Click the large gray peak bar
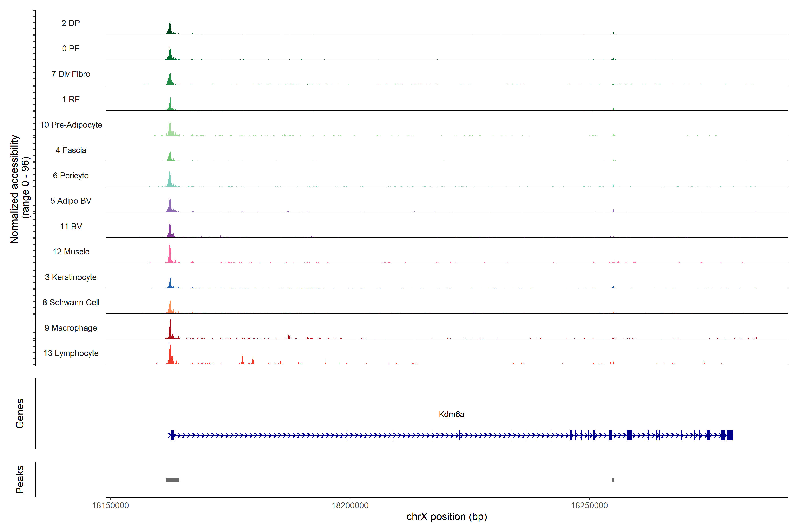798x532 pixels. (172, 480)
